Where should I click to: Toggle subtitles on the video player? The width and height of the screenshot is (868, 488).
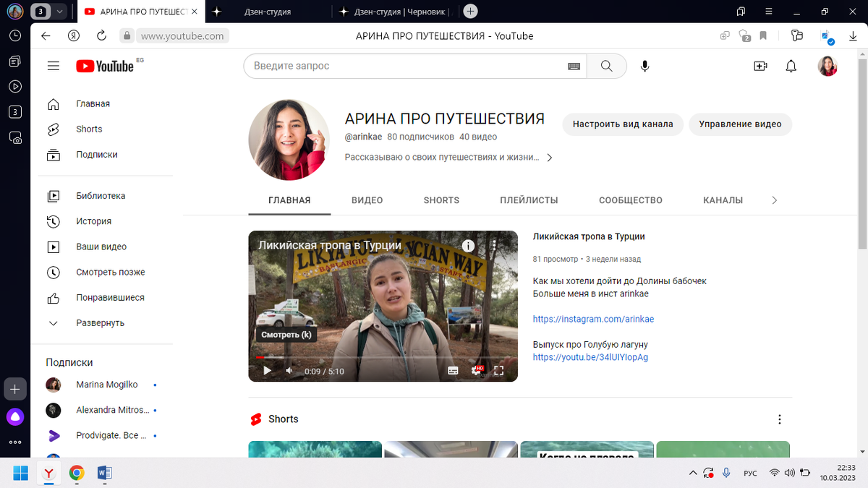[x=453, y=371]
